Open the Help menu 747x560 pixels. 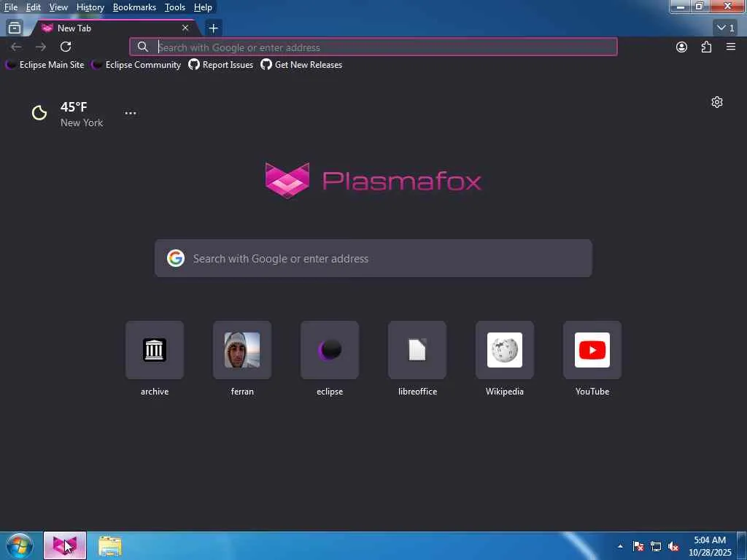tap(203, 7)
